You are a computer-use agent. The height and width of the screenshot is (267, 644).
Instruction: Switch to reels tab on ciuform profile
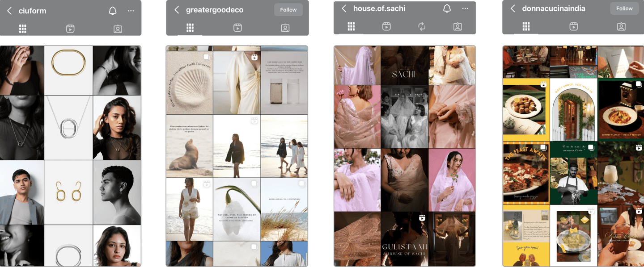(x=70, y=29)
